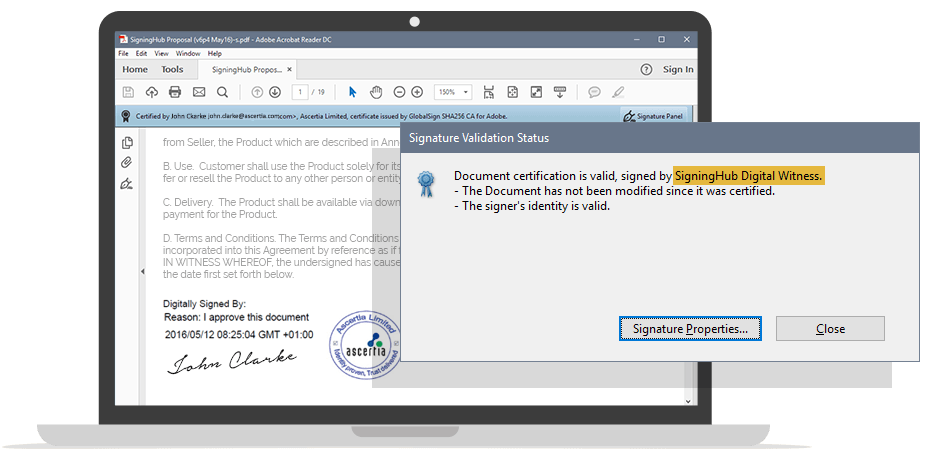Click the Save file icon

(128, 92)
